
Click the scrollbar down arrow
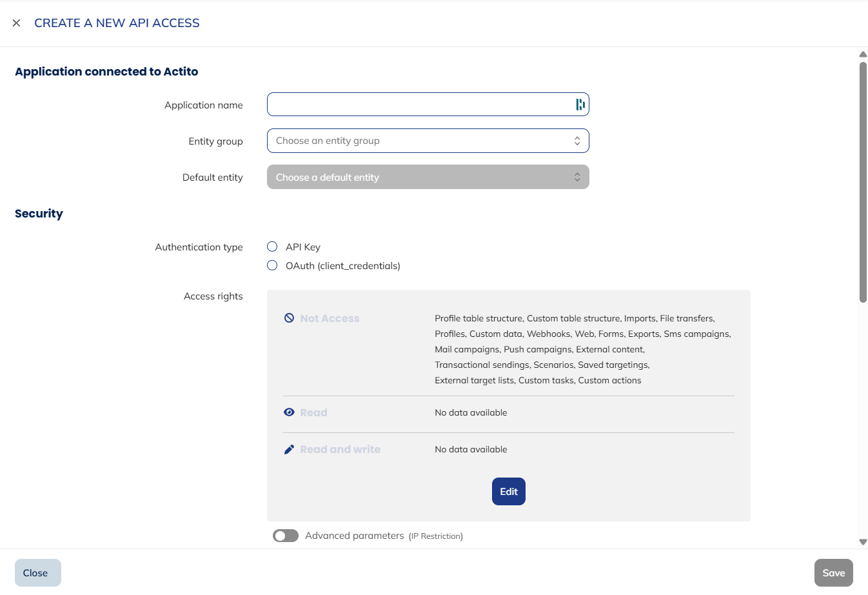coord(863,541)
